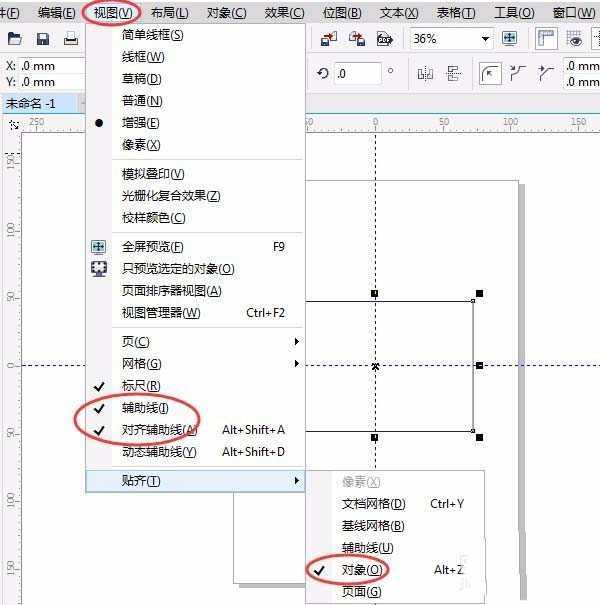Screen dimensions: 600x605
Task: Toggle 动态辅助线(Y) dynamic guides
Action: (x=196, y=452)
